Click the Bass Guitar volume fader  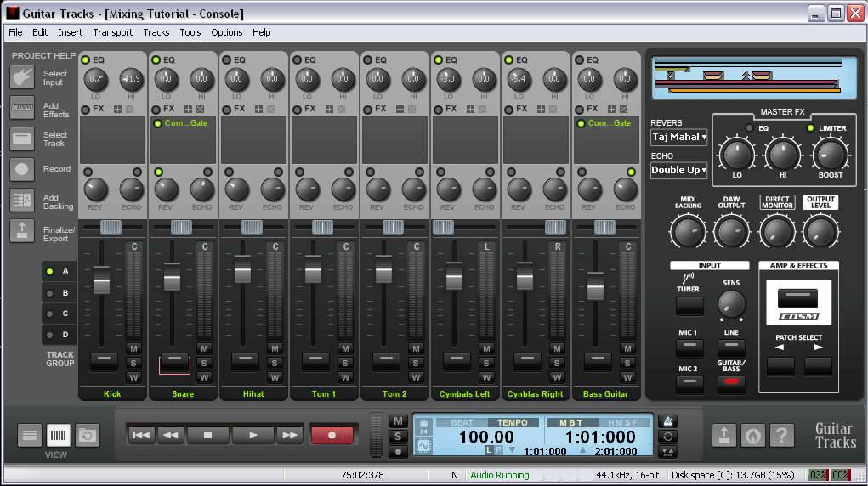click(595, 286)
